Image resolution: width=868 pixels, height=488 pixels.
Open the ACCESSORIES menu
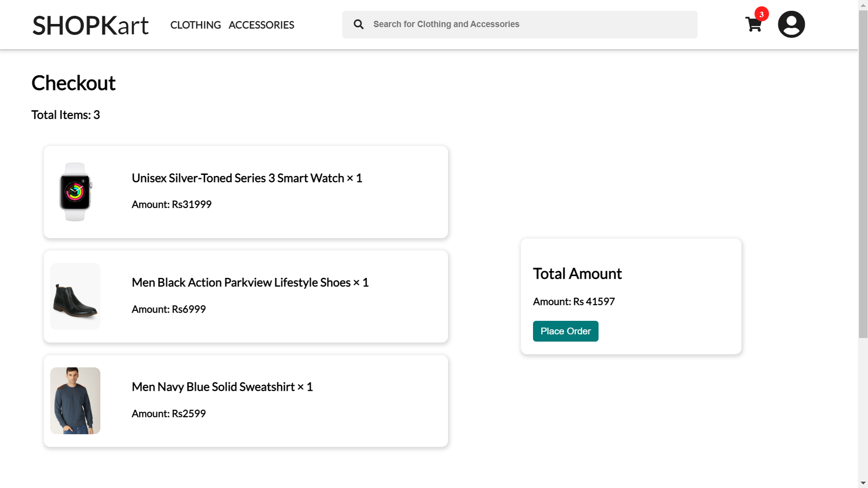[261, 25]
